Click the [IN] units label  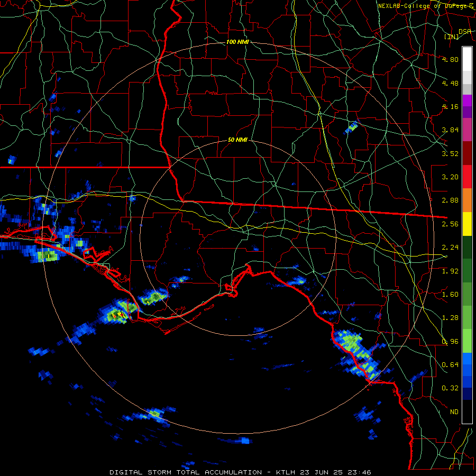(452, 36)
